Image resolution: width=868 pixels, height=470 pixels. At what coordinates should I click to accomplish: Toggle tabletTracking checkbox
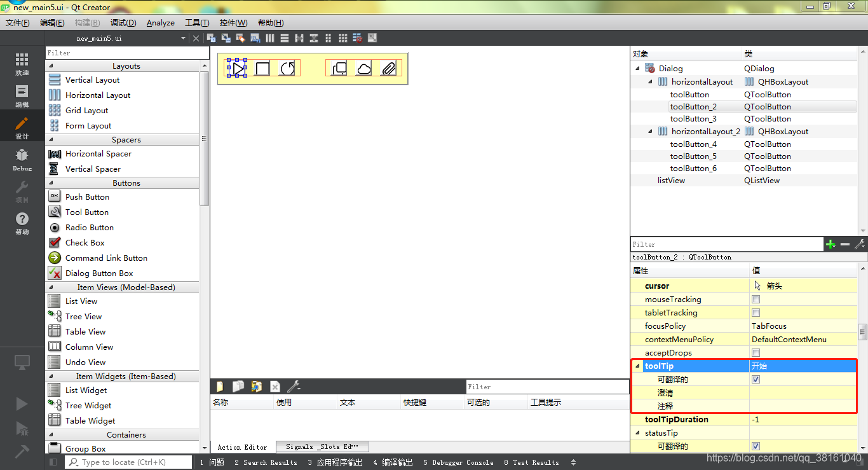pos(756,313)
